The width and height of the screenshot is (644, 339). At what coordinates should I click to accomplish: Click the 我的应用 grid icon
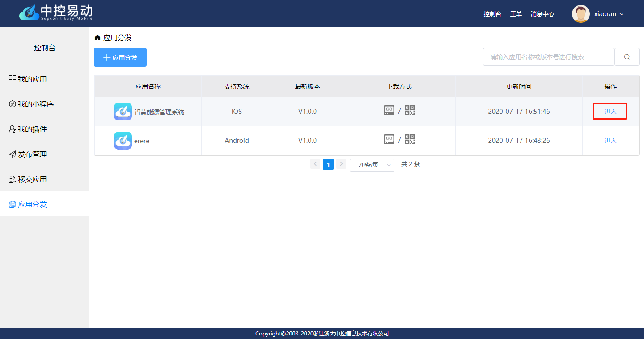click(13, 79)
